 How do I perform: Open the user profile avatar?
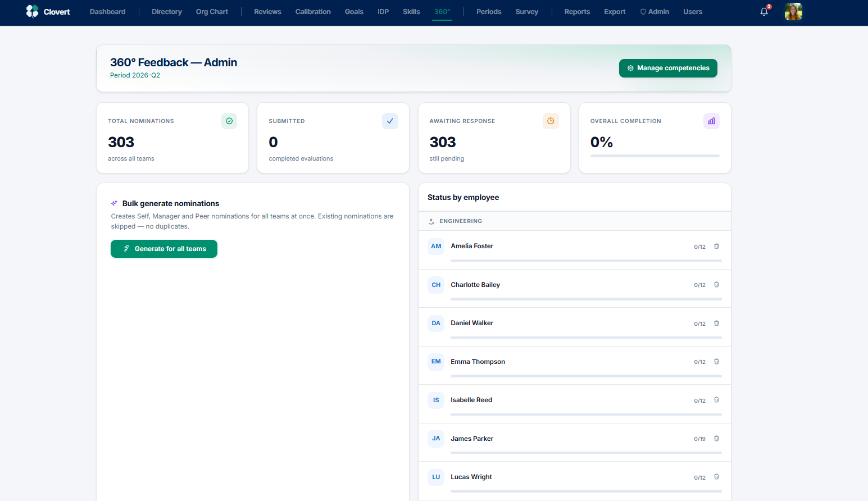(x=793, y=11)
